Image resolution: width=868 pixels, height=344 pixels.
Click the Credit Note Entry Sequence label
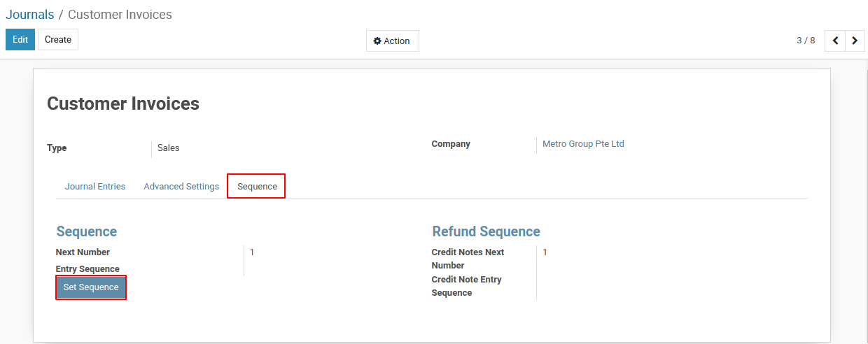pyautogui.click(x=466, y=286)
